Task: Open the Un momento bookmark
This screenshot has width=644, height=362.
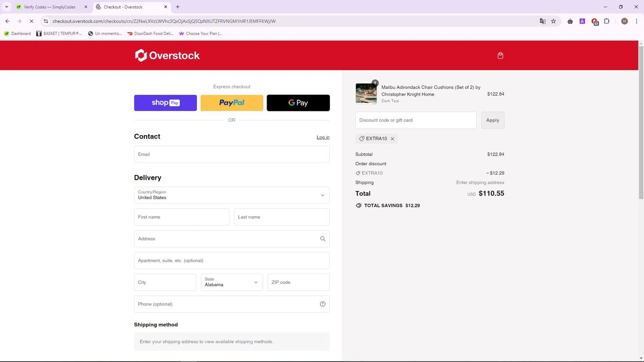Action: tap(105, 33)
